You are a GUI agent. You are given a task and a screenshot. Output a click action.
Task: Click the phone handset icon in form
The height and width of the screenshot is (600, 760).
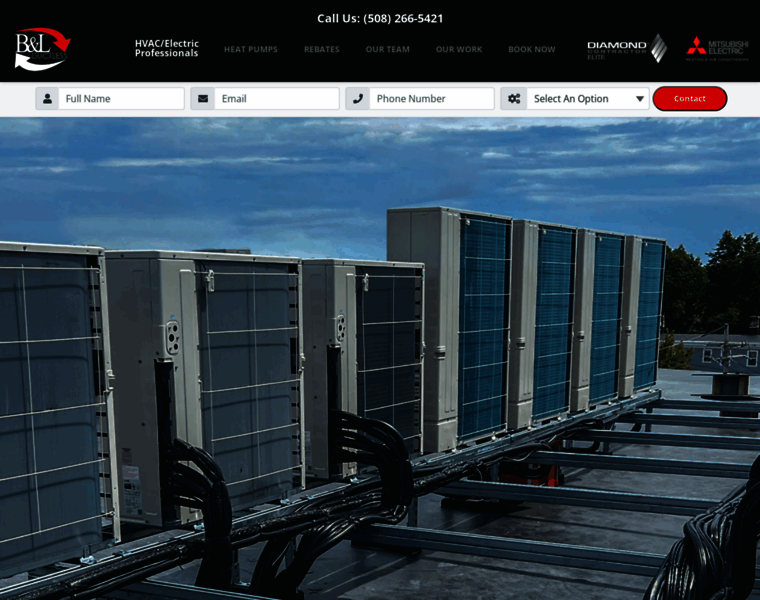358,99
